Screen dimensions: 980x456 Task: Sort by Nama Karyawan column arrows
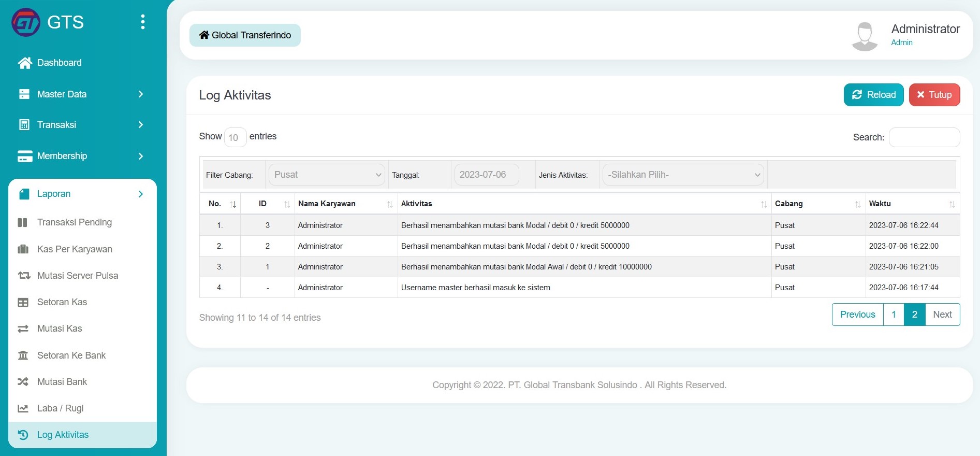tap(390, 204)
